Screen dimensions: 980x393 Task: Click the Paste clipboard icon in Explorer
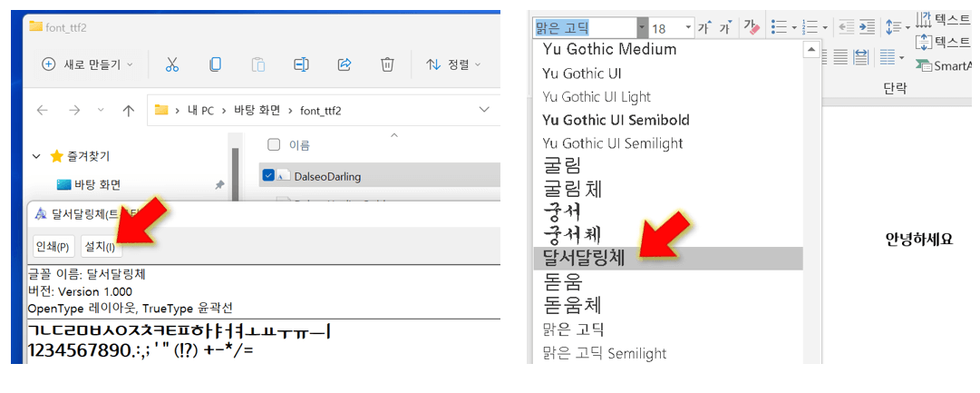(258, 64)
